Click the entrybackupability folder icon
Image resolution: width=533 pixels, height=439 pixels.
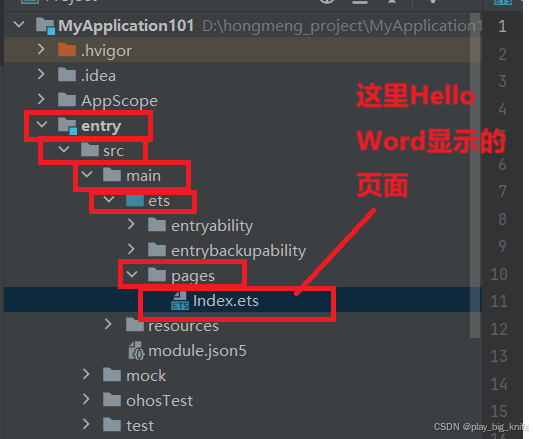157,250
